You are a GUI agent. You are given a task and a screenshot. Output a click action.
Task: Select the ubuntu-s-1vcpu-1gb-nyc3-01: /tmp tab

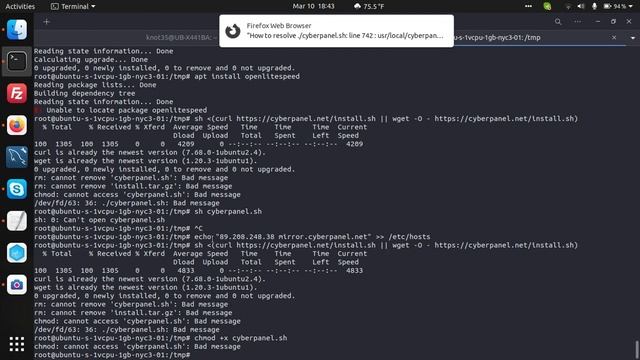tap(497, 38)
